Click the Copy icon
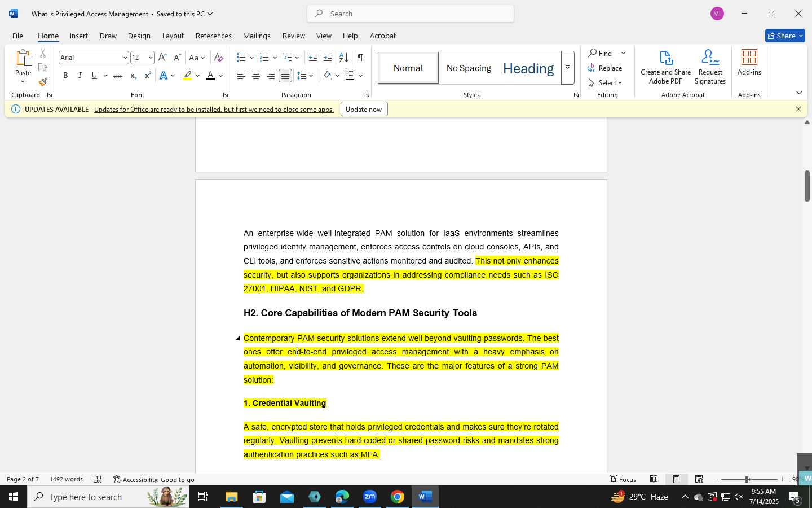Image resolution: width=812 pixels, height=508 pixels. (x=43, y=68)
